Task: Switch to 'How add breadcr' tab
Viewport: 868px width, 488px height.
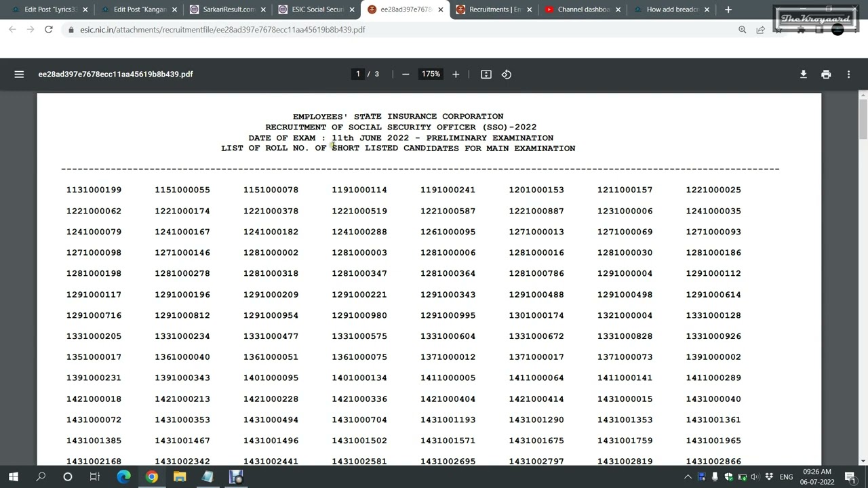Action: (x=671, y=9)
